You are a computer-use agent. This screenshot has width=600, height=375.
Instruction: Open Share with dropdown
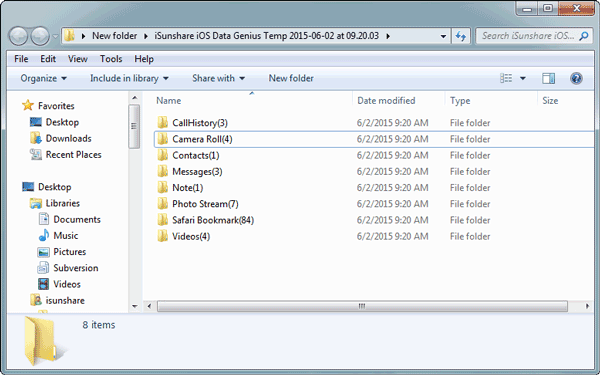point(218,78)
